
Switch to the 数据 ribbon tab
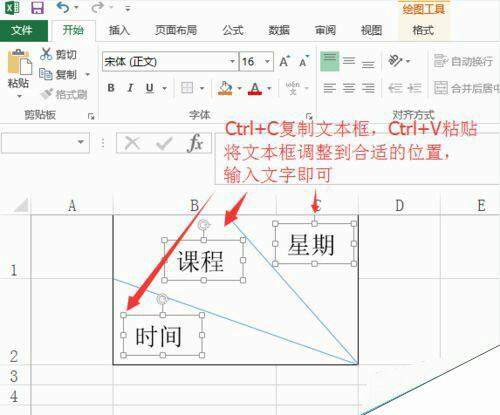[x=279, y=30]
